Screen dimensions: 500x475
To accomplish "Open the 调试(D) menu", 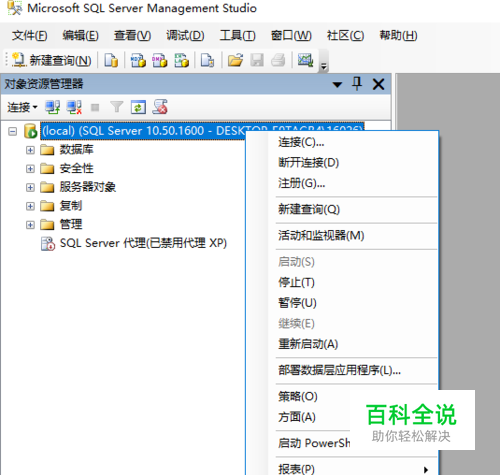I will click(185, 35).
